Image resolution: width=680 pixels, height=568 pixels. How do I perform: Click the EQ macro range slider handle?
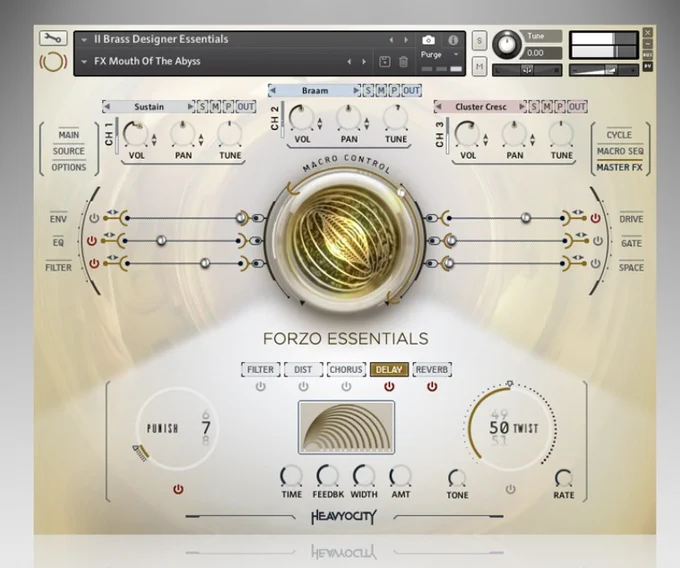pos(161,240)
